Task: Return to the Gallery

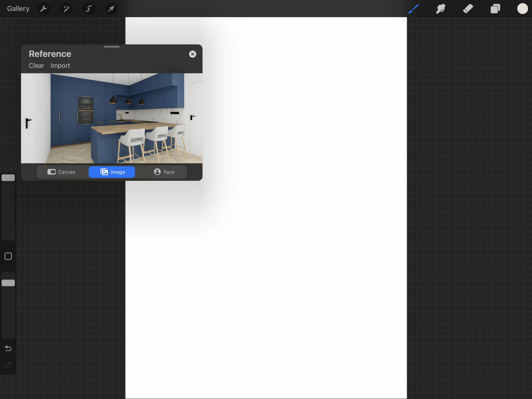Action: coord(18,9)
